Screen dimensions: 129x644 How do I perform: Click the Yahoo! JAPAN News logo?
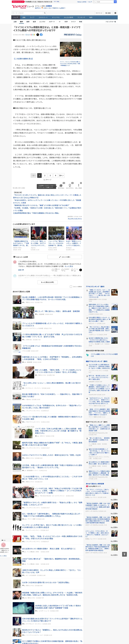click(23, 7)
